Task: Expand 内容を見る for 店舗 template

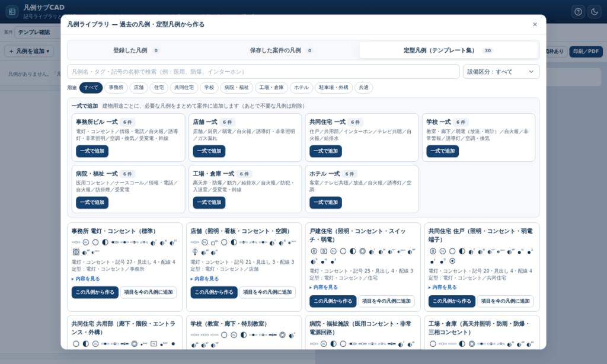Action: [x=205, y=279]
